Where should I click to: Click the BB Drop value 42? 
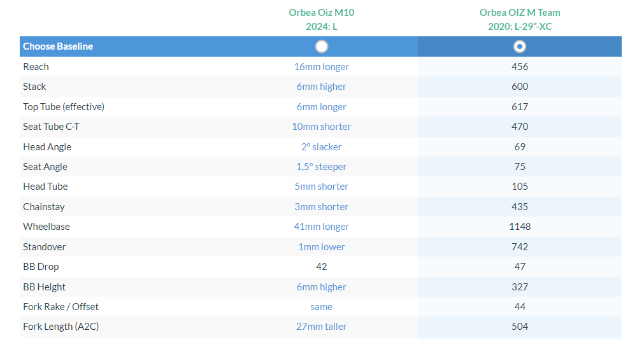tap(321, 267)
